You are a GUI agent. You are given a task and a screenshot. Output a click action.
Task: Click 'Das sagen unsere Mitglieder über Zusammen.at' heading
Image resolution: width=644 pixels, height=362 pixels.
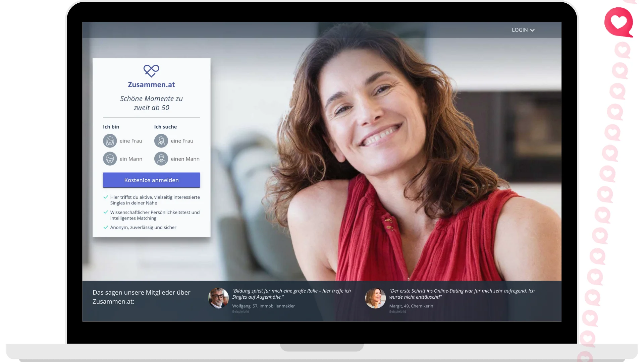tap(141, 297)
